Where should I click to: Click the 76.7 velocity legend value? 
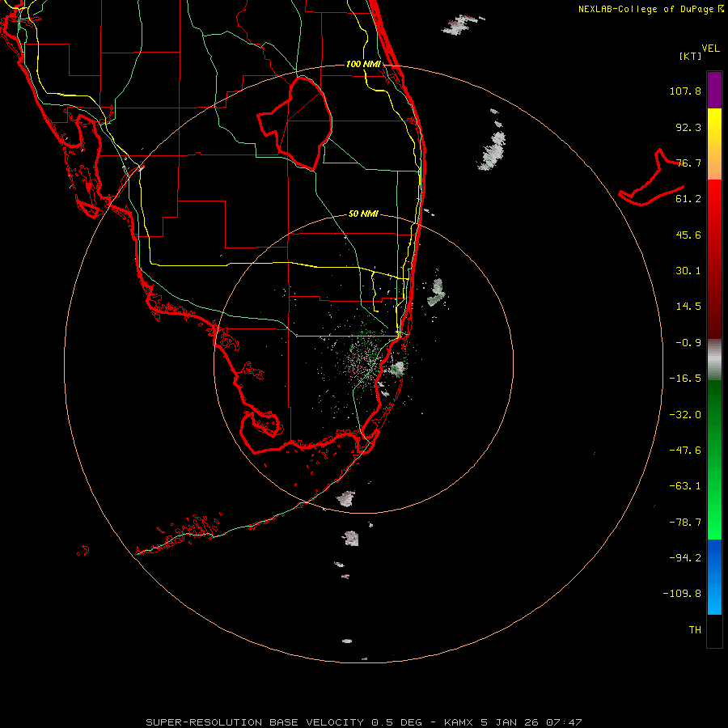[x=688, y=163]
